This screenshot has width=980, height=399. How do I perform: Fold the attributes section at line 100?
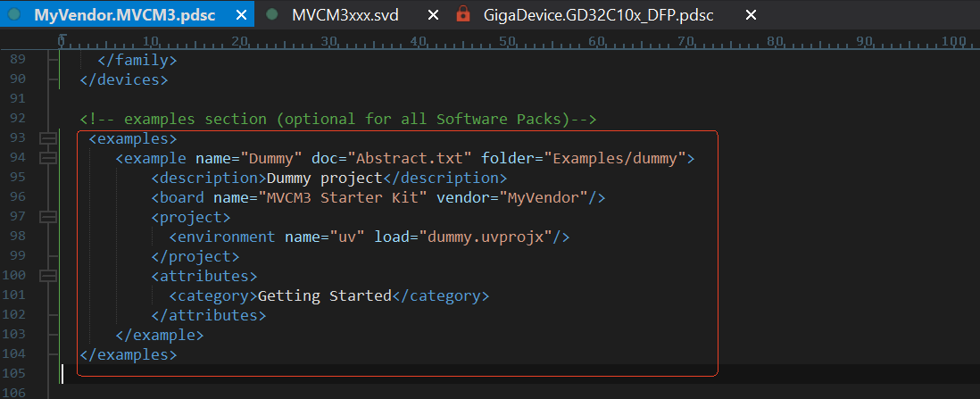[47, 276]
